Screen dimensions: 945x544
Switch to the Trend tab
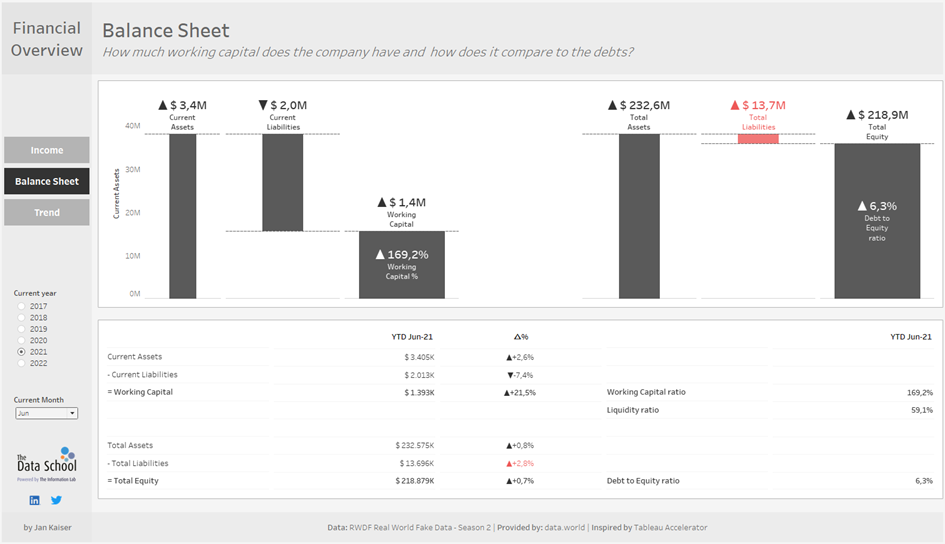coord(47,212)
